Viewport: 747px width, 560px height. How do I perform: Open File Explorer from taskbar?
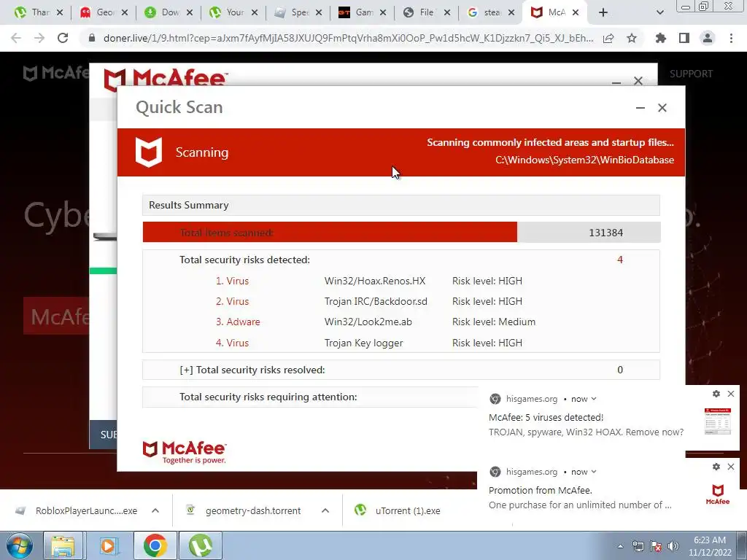coord(63,546)
